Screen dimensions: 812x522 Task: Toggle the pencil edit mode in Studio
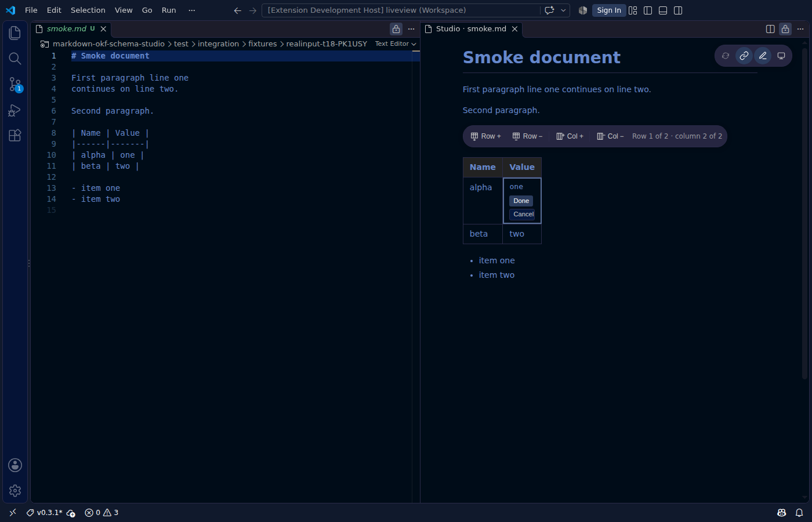coord(763,56)
